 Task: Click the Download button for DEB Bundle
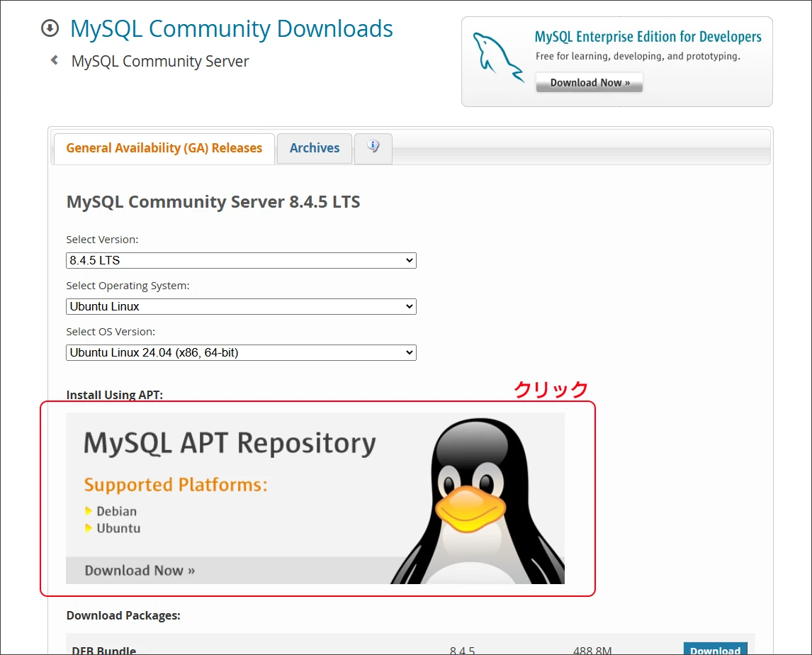tap(715, 649)
